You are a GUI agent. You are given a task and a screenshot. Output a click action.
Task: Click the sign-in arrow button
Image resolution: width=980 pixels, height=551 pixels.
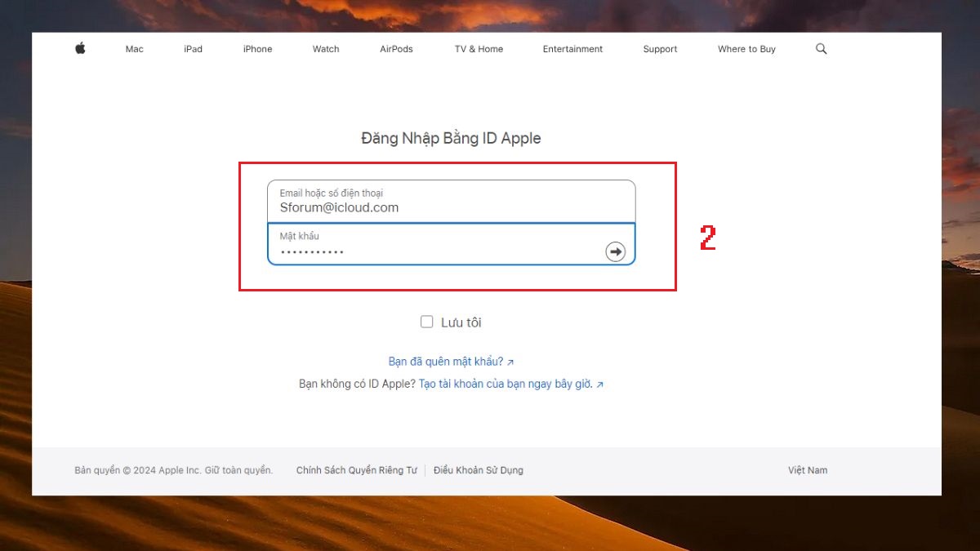tap(616, 251)
